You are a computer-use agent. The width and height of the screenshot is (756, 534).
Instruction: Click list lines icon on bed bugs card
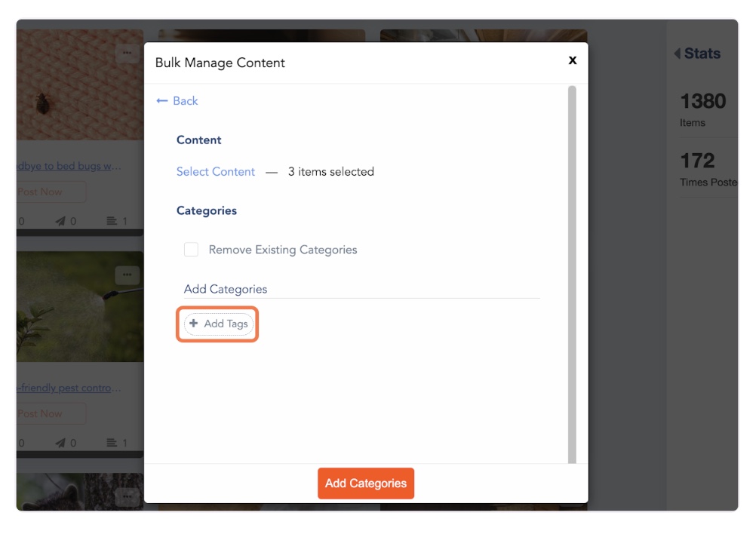(112, 222)
